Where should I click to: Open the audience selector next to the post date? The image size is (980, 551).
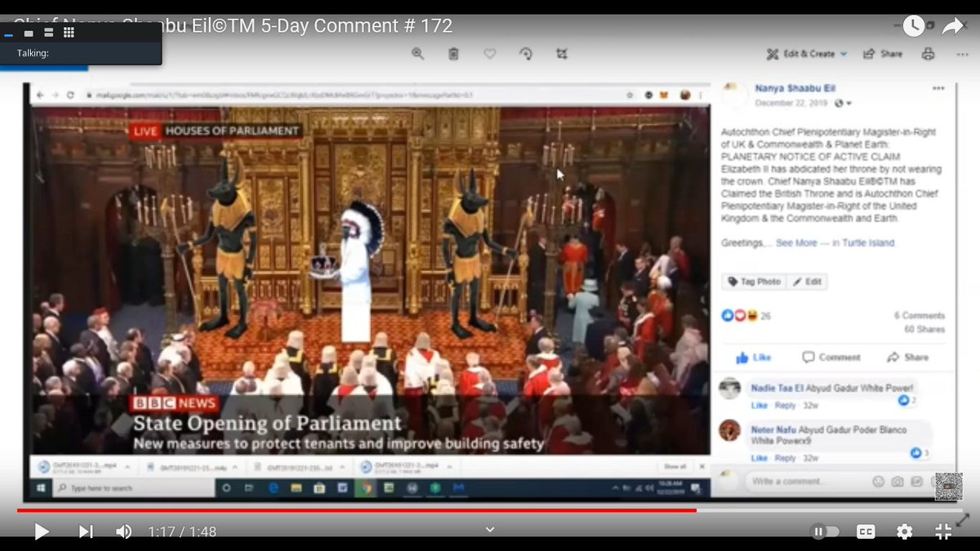[x=841, y=102]
